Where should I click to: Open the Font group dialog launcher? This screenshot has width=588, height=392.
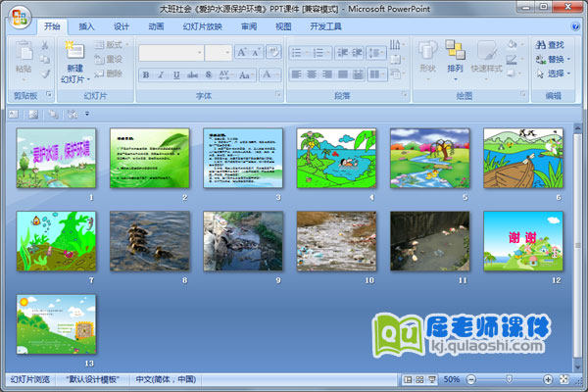(278, 94)
